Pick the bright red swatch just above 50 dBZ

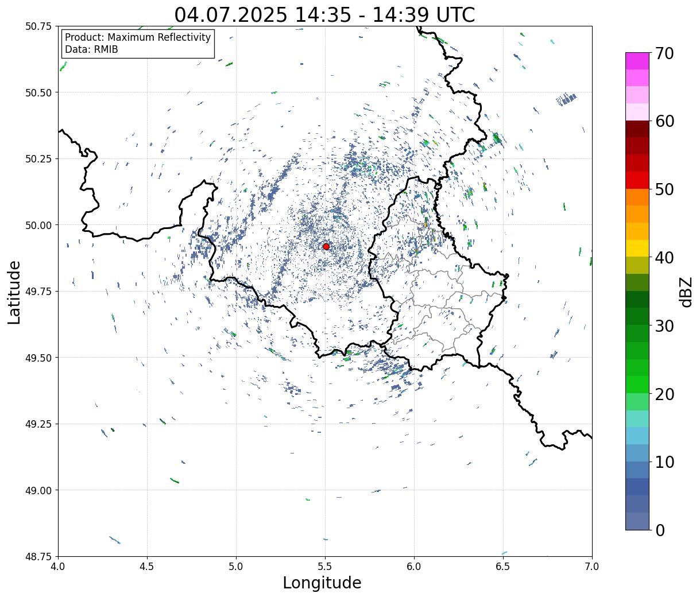tap(637, 180)
